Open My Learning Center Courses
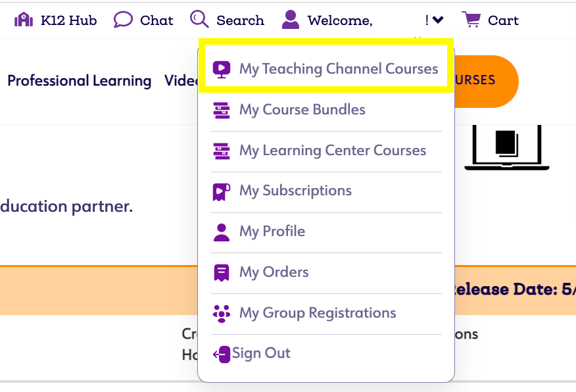 click(x=332, y=151)
